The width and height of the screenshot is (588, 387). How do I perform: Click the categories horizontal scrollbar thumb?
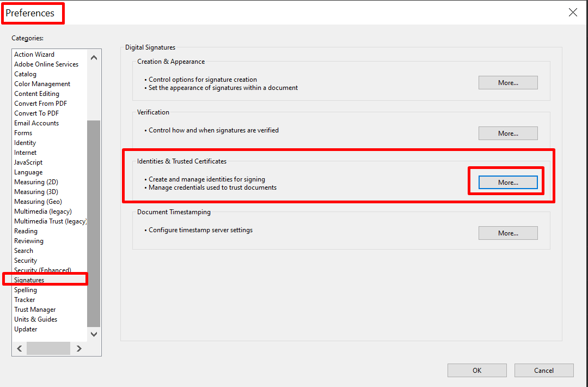[x=48, y=348]
